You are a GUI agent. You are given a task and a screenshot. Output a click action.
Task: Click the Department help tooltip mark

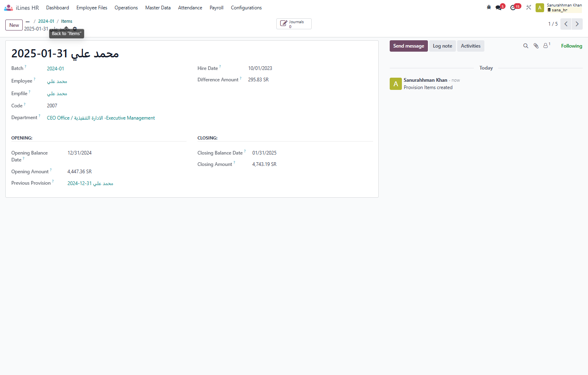39,116
